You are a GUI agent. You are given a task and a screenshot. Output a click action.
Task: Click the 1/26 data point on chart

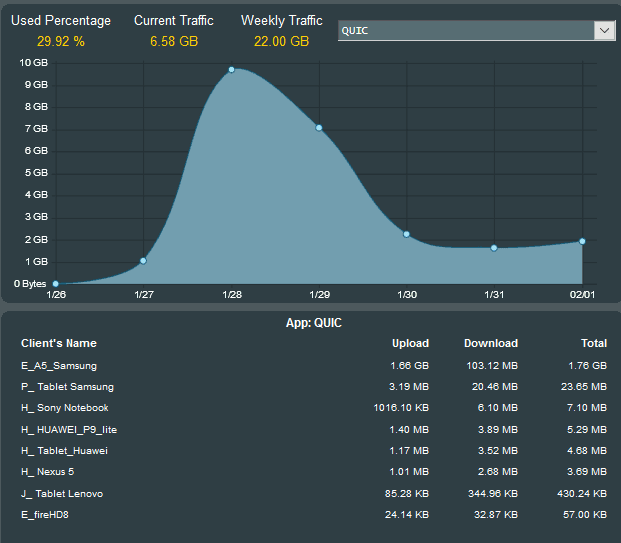click(x=56, y=284)
